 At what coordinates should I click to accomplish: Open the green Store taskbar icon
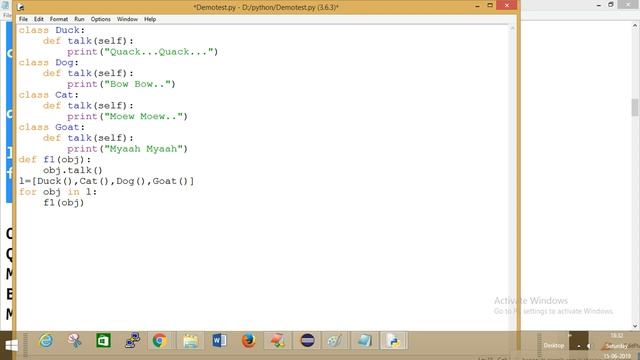(103, 341)
